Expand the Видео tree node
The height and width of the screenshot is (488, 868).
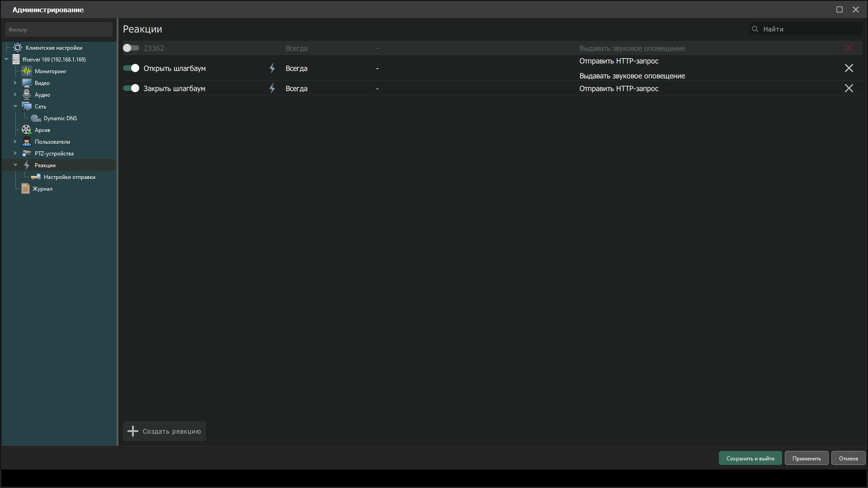[15, 83]
